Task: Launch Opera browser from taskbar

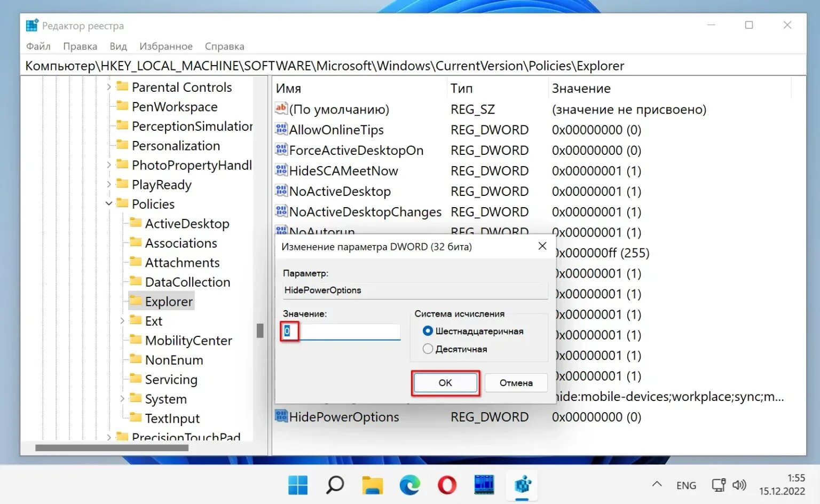Action: 447,485
